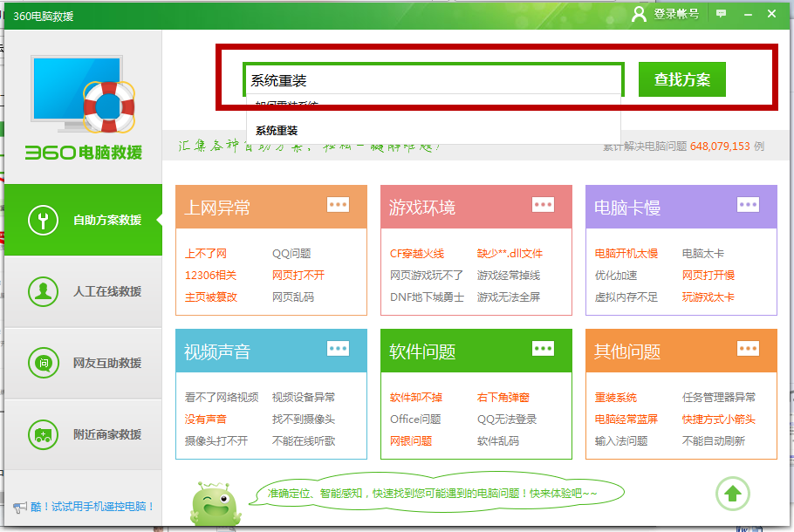Switch to 自助方案救援 tab

tap(84, 220)
